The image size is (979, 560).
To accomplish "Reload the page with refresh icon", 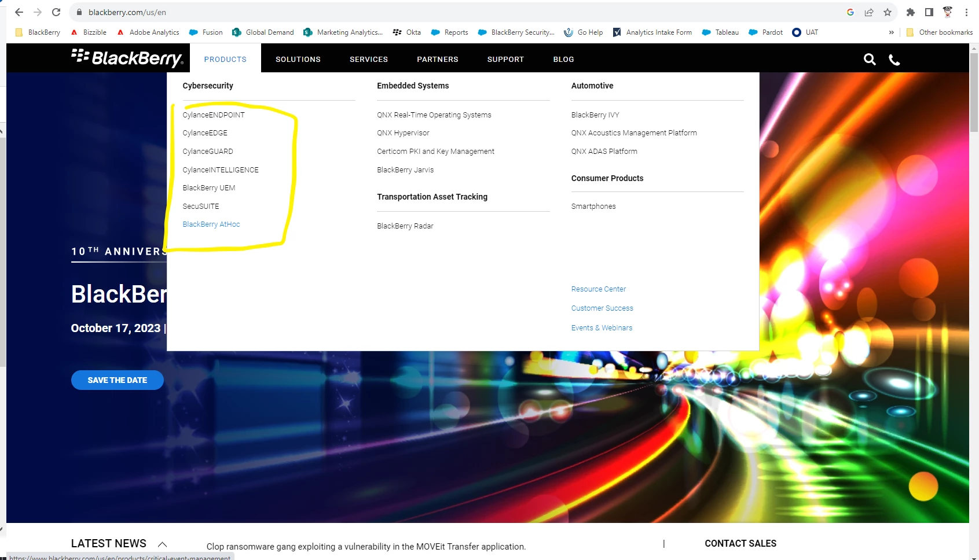I will click(56, 12).
